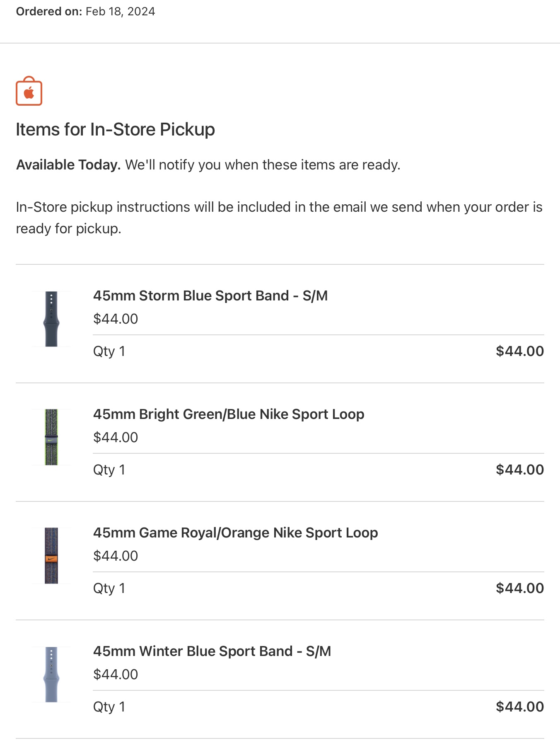Click the Bright Green/Blue loop's bold total price

tap(519, 470)
